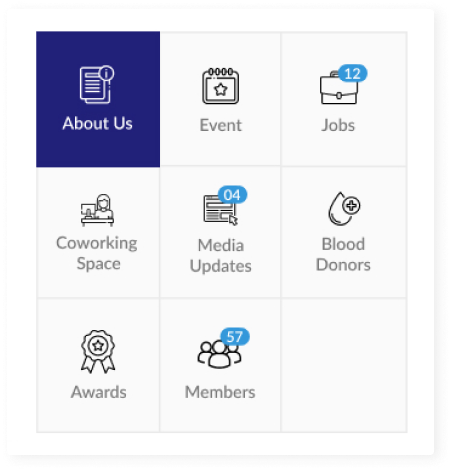Screen dimensions: 451x470
Task: Click the Blood Donors drop icon
Action: tap(344, 209)
